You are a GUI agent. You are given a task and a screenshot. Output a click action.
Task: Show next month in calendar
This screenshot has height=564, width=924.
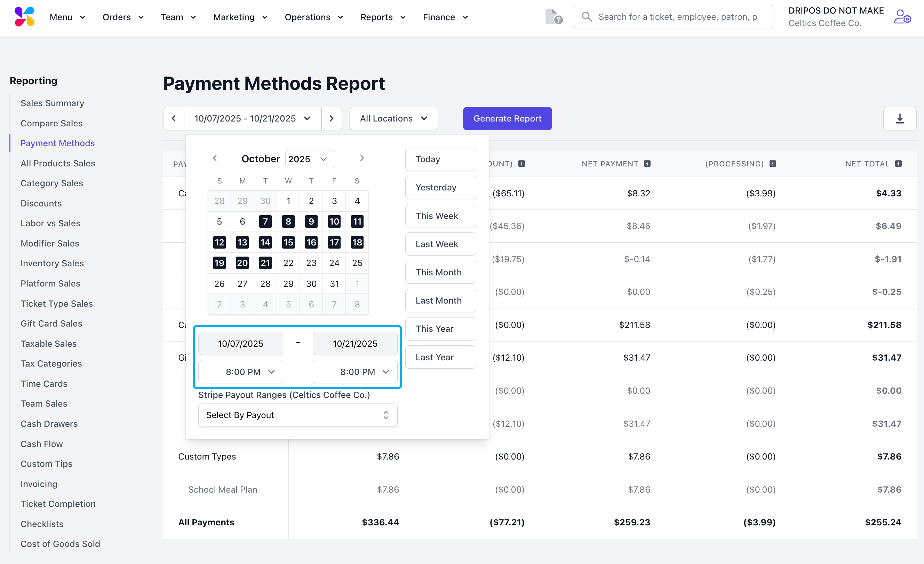[361, 158]
